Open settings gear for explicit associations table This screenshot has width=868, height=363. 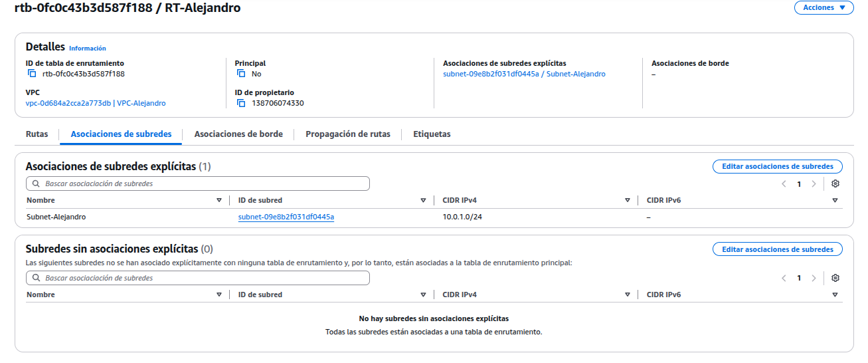click(835, 183)
